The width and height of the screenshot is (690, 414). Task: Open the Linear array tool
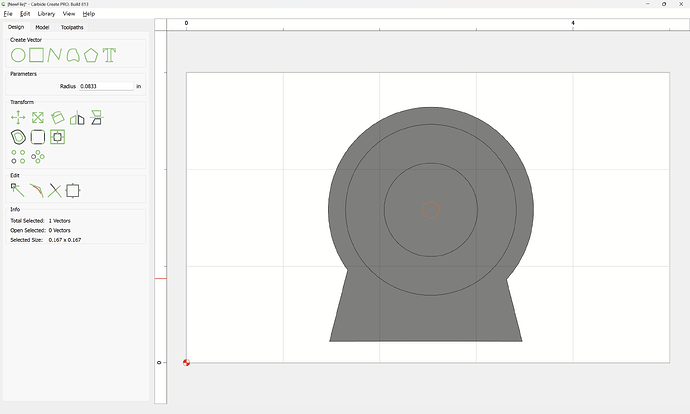18,157
